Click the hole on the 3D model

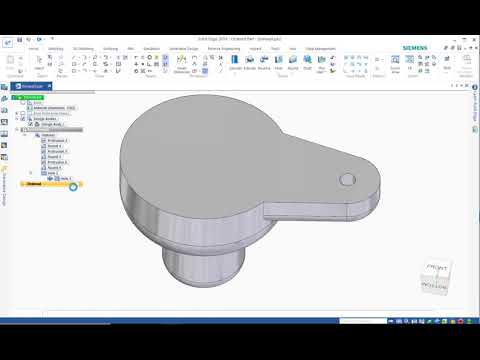347,180
